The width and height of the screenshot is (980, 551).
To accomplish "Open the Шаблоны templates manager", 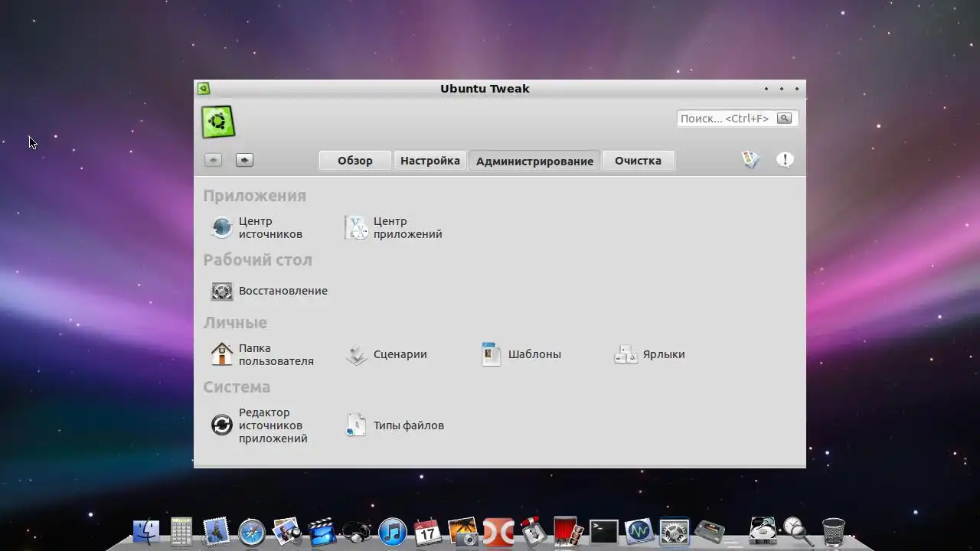I will [521, 354].
